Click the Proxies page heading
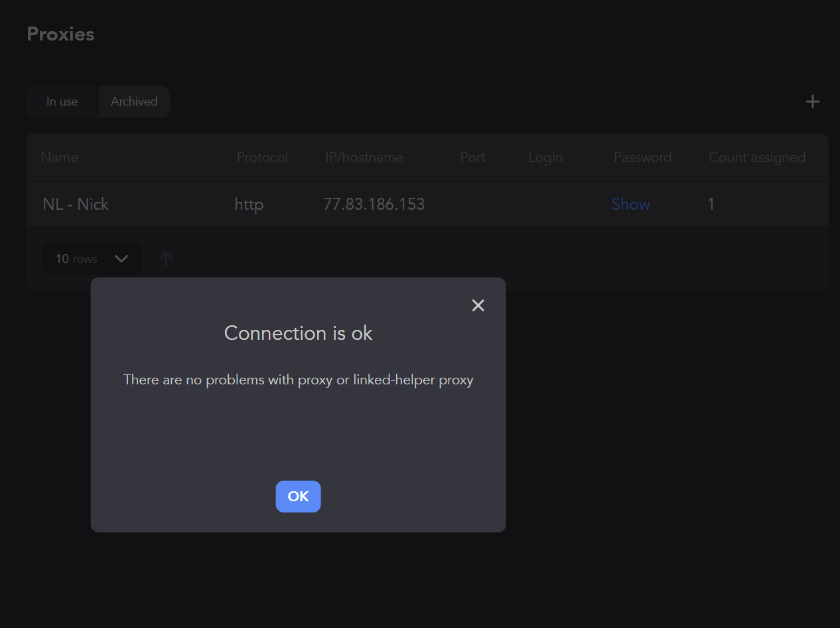Screen dimensions: 840x628 (x=60, y=33)
